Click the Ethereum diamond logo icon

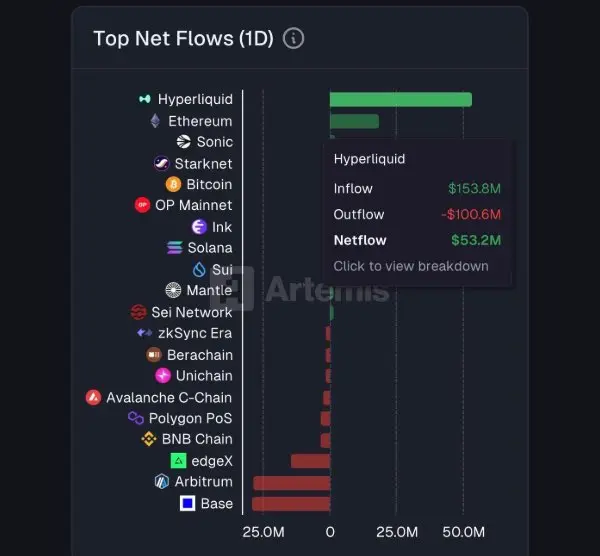click(155, 121)
